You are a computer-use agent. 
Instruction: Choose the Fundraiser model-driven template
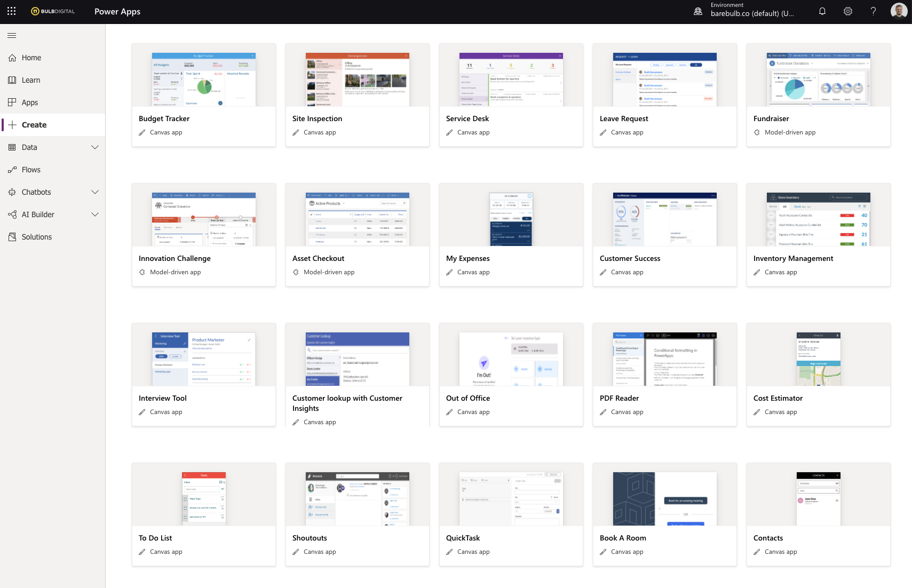[818, 95]
